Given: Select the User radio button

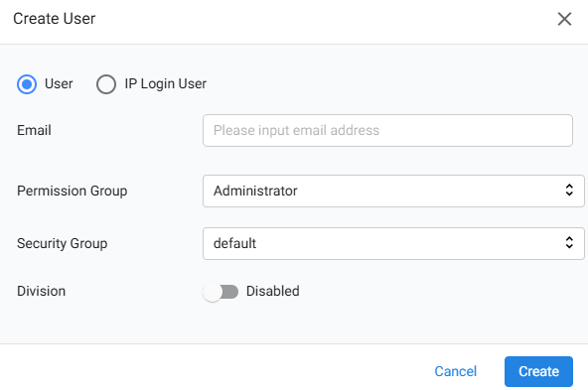Looking at the screenshot, I should pyautogui.click(x=27, y=84).
